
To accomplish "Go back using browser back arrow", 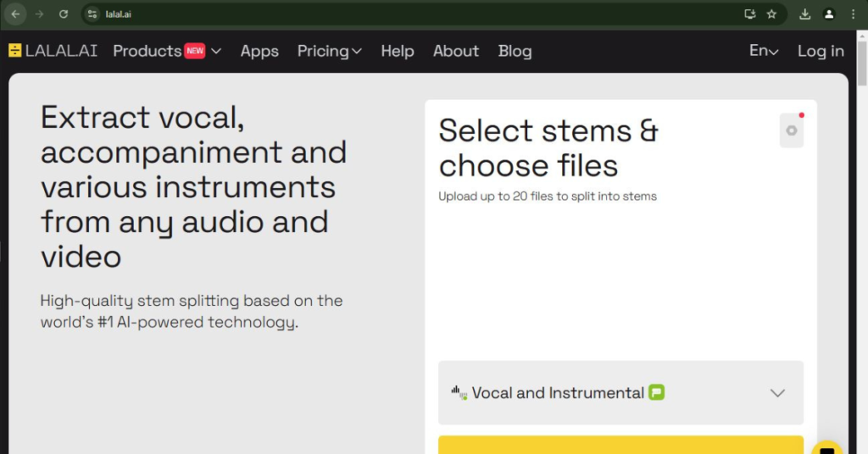I will pyautogui.click(x=15, y=14).
